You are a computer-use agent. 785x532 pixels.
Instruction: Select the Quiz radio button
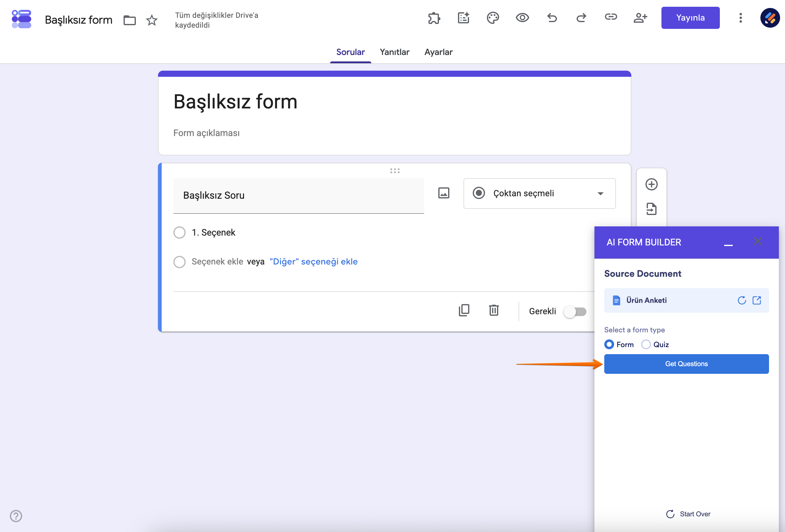coord(646,344)
